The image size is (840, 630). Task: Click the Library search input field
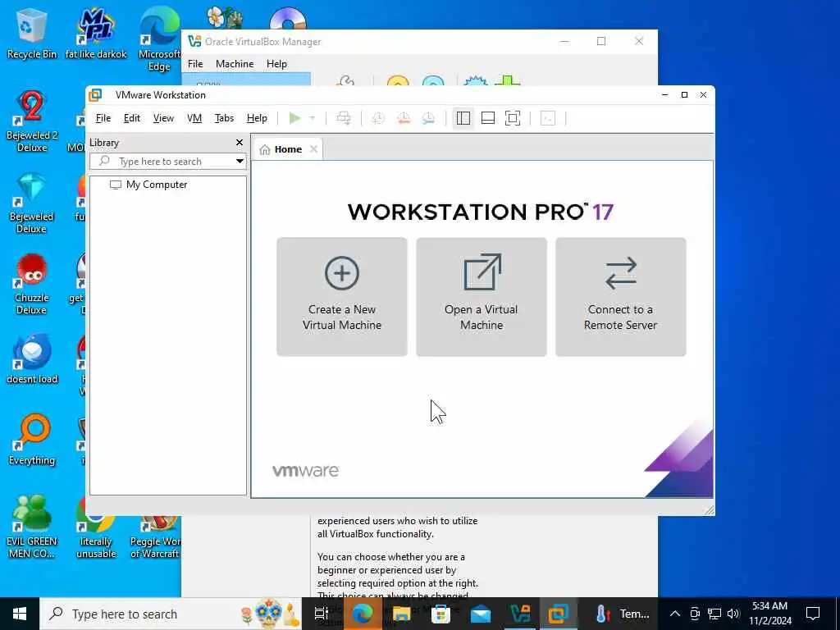[162, 162]
